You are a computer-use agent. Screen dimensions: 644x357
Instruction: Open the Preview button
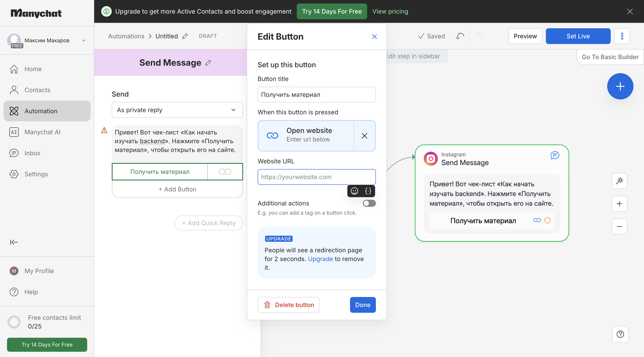pos(525,36)
